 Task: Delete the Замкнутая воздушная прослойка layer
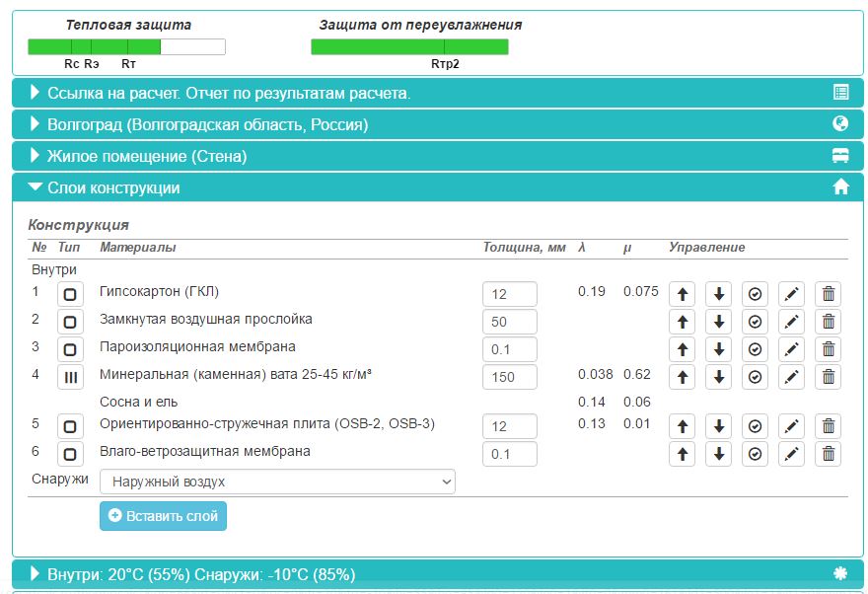[829, 322]
